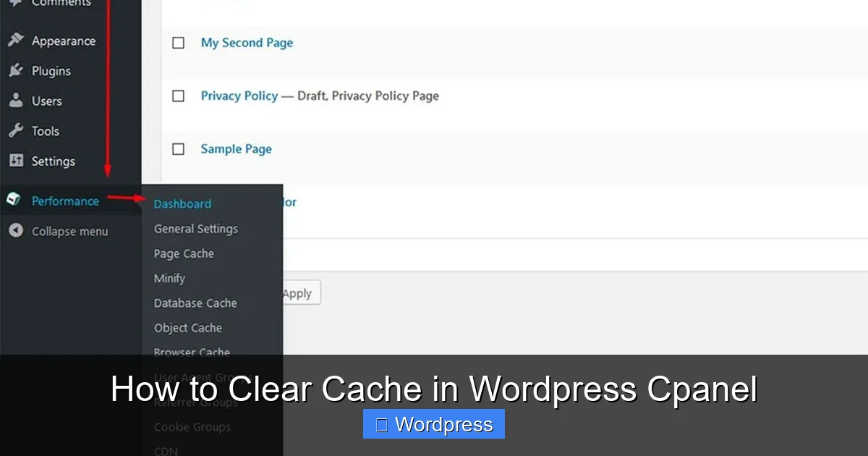Open the Performance Dashboard entry
This screenshot has height=456, width=868.
182,203
